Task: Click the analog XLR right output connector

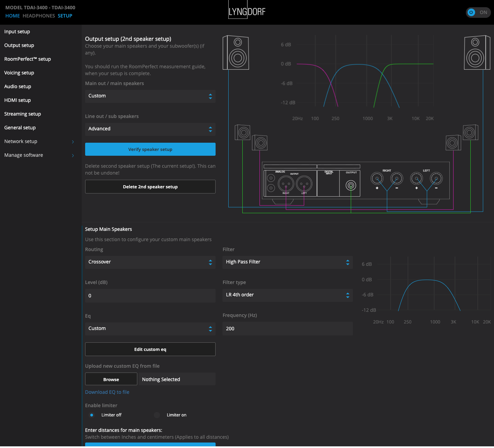Action: (x=286, y=184)
